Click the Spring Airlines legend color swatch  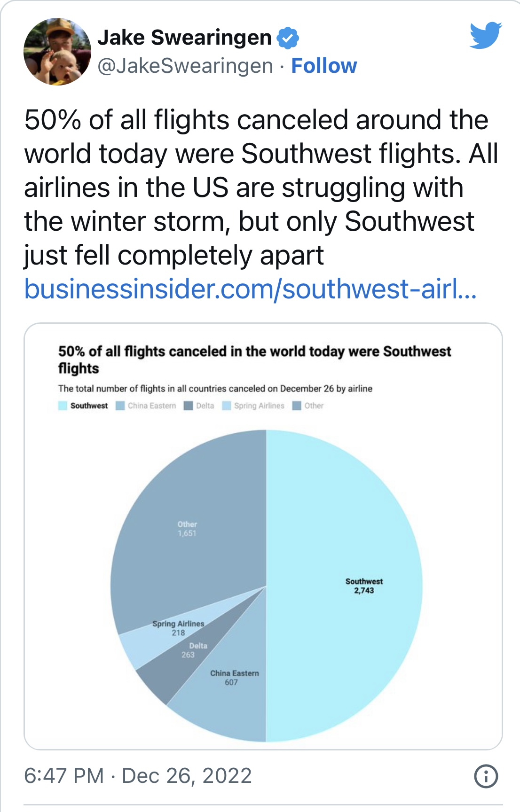click(227, 406)
